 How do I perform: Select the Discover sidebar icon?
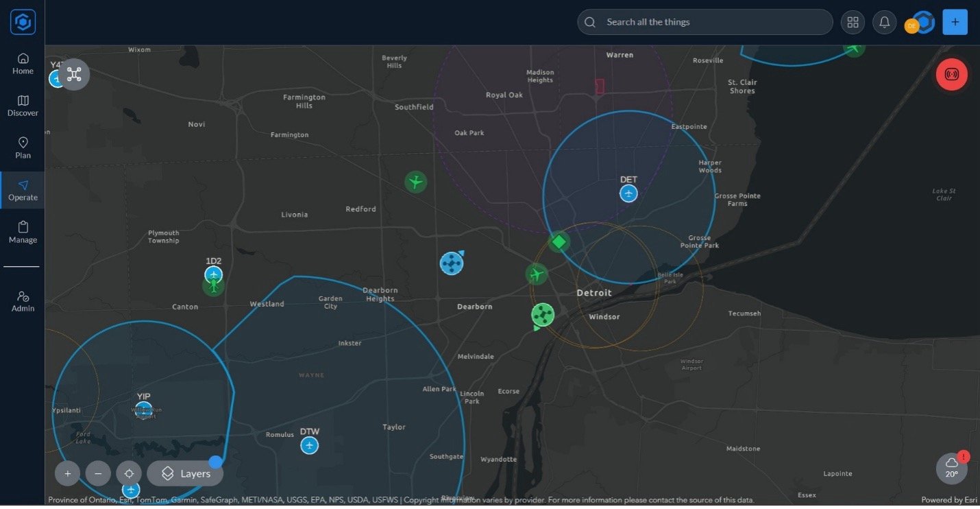[x=23, y=106]
